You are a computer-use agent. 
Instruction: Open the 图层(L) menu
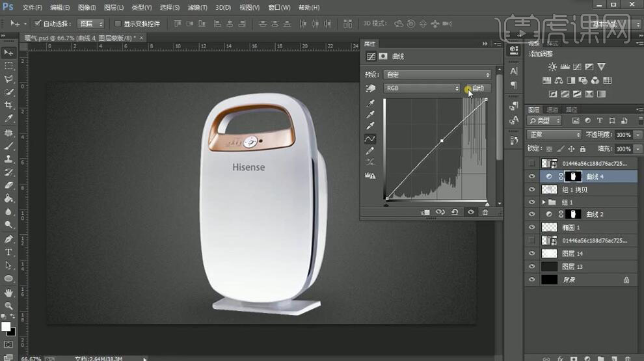pos(114,7)
